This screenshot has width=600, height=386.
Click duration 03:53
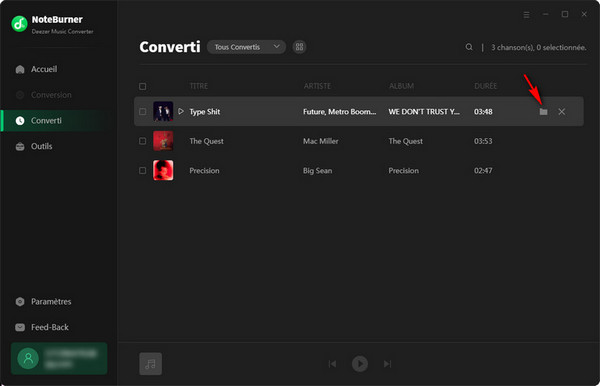point(483,141)
